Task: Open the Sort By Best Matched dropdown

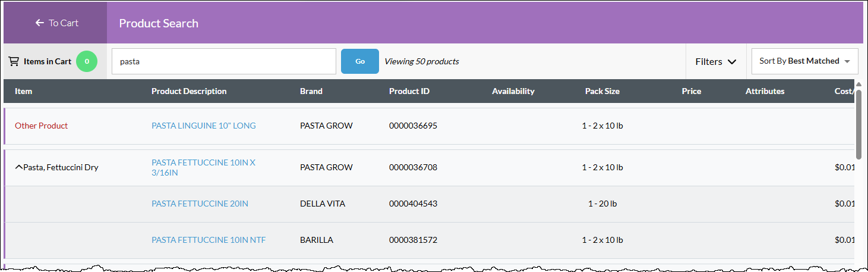Action: coord(805,61)
